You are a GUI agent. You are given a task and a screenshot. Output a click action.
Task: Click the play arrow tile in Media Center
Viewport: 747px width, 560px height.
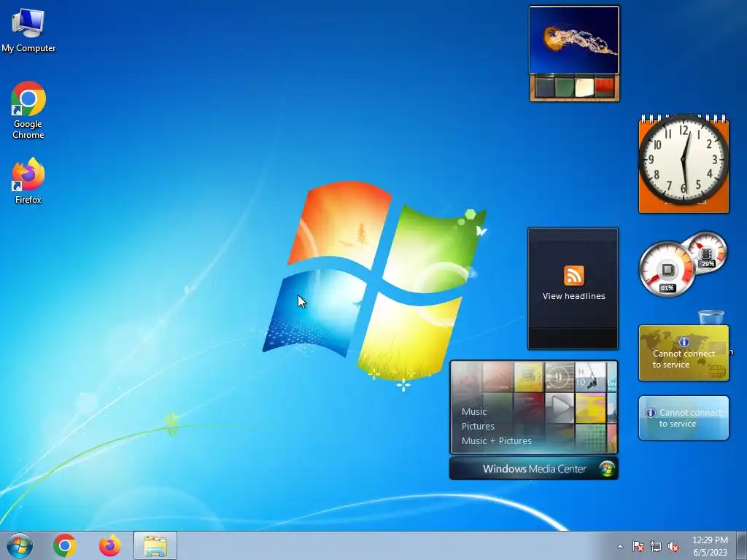click(x=560, y=408)
